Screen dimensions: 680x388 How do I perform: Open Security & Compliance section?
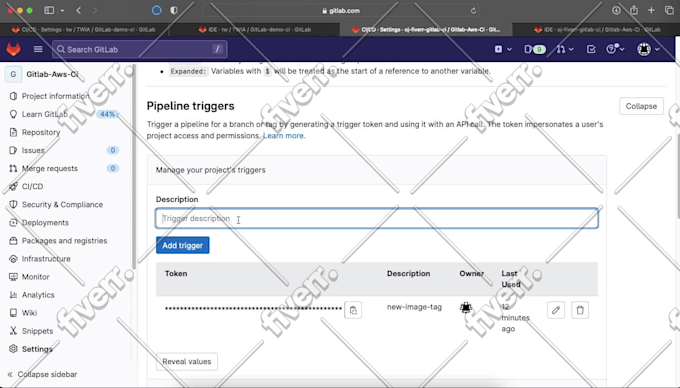pyautogui.click(x=62, y=205)
